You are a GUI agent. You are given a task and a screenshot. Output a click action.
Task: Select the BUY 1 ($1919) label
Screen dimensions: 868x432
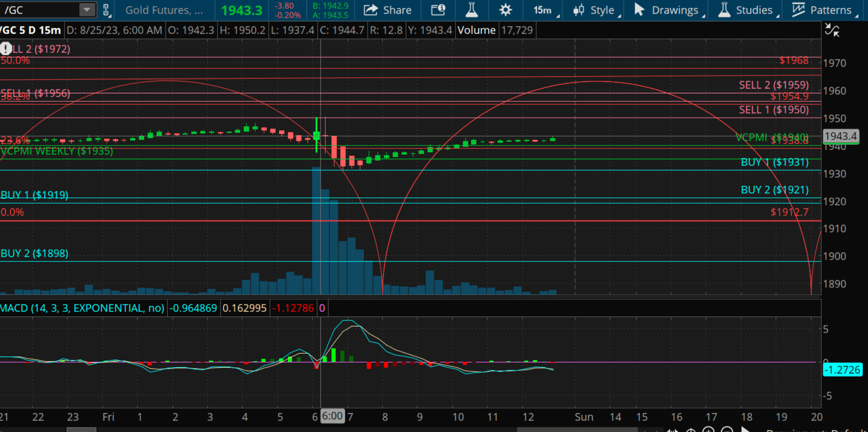[34, 195]
